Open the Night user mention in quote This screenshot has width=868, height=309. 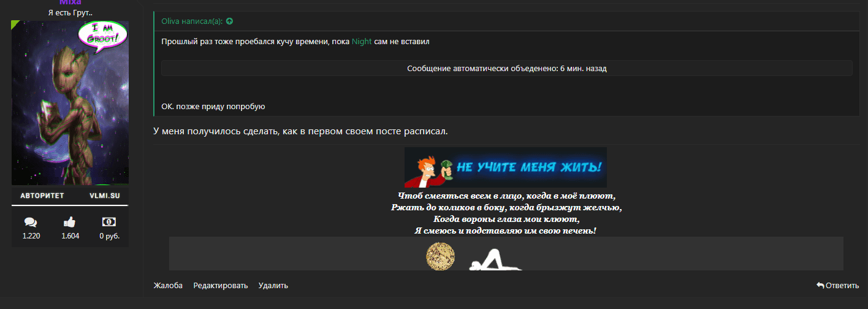click(x=362, y=42)
